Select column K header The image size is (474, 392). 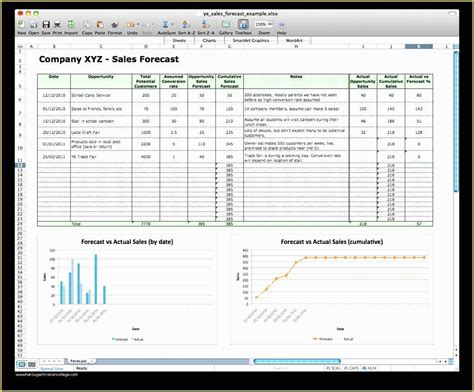419,46
